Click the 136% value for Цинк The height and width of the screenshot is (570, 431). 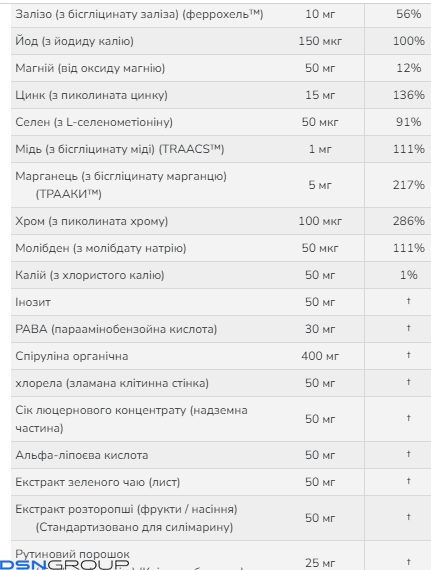pyautogui.click(x=408, y=95)
